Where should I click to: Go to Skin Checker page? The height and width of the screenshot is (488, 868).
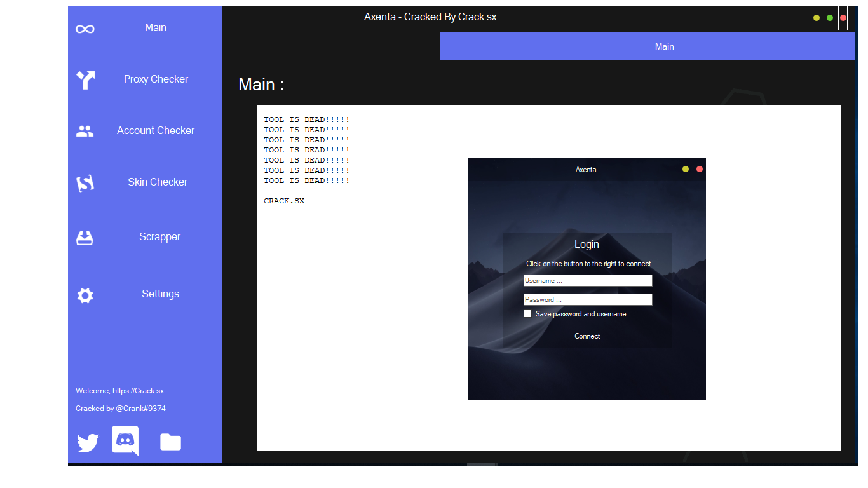[158, 182]
